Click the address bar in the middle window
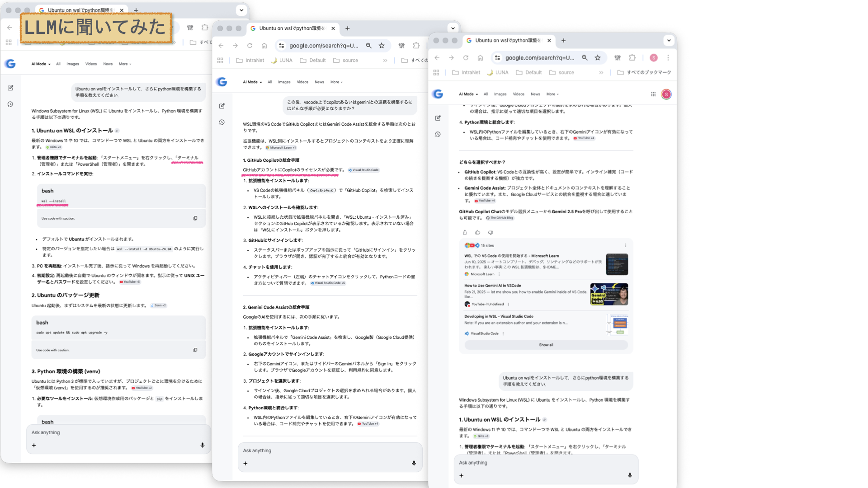 click(x=324, y=46)
